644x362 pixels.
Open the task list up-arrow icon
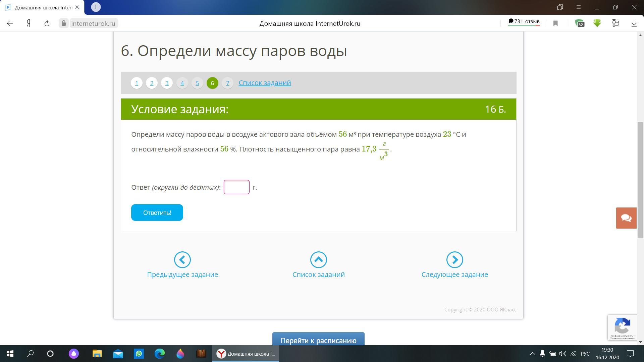click(318, 260)
